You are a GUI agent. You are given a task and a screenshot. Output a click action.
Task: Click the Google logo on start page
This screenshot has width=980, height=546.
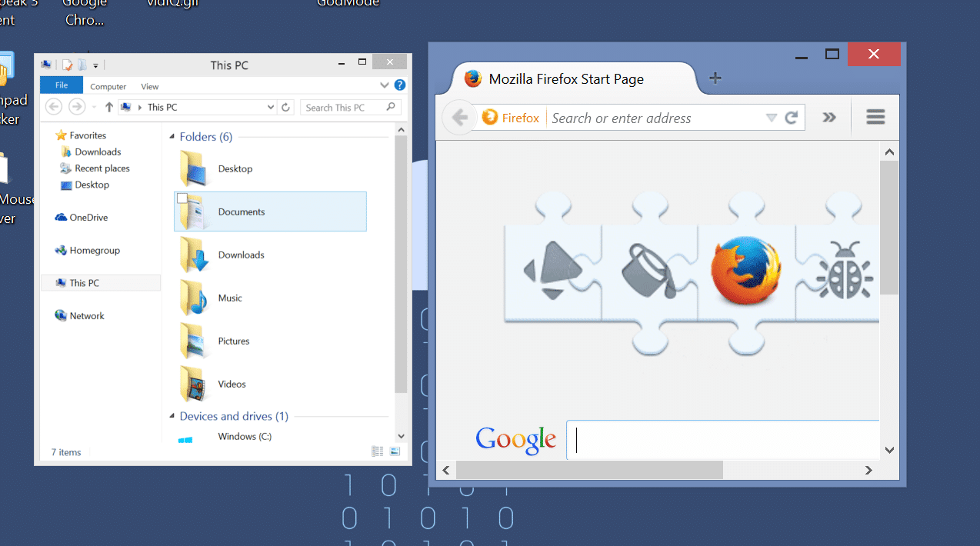pos(515,440)
